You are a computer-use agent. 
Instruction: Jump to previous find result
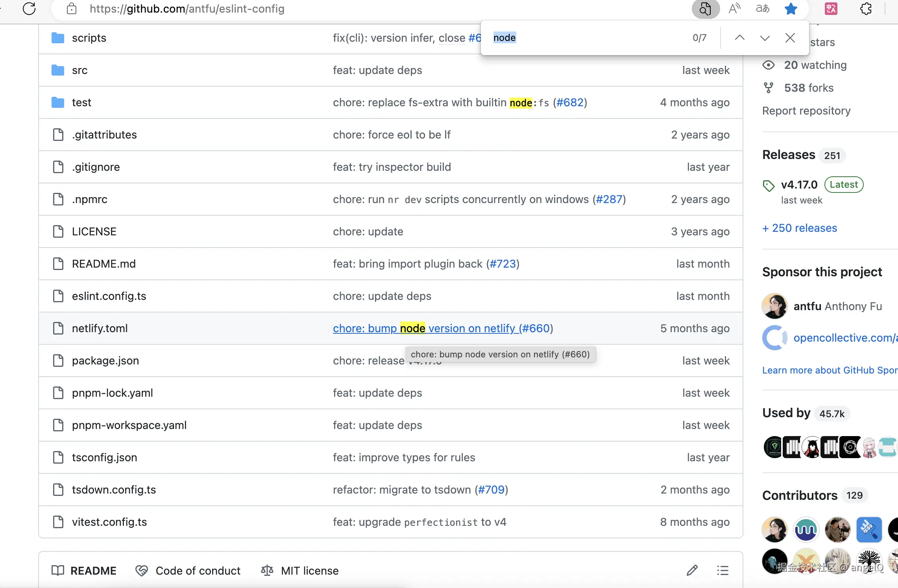739,38
